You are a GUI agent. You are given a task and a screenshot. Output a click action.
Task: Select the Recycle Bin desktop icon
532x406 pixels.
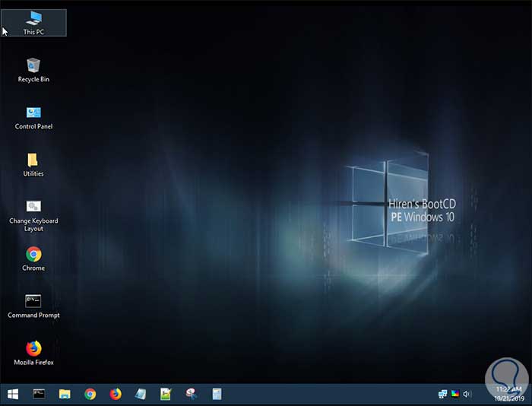(x=33, y=70)
